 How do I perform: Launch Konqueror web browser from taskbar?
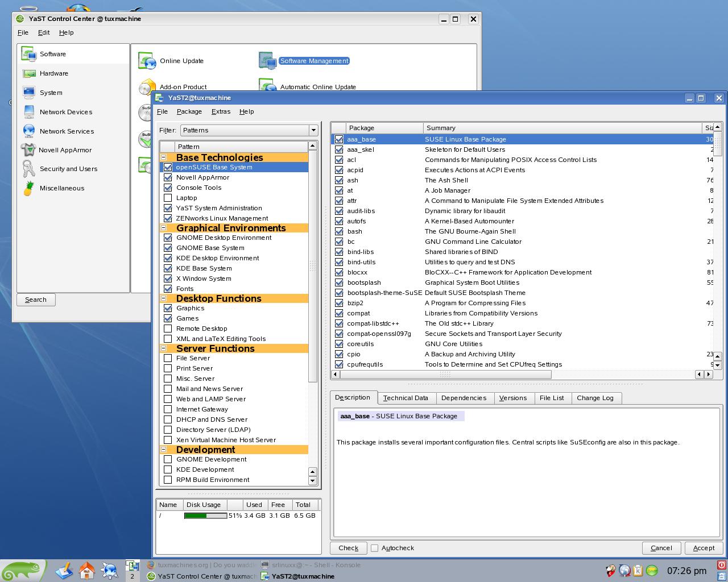click(x=109, y=570)
